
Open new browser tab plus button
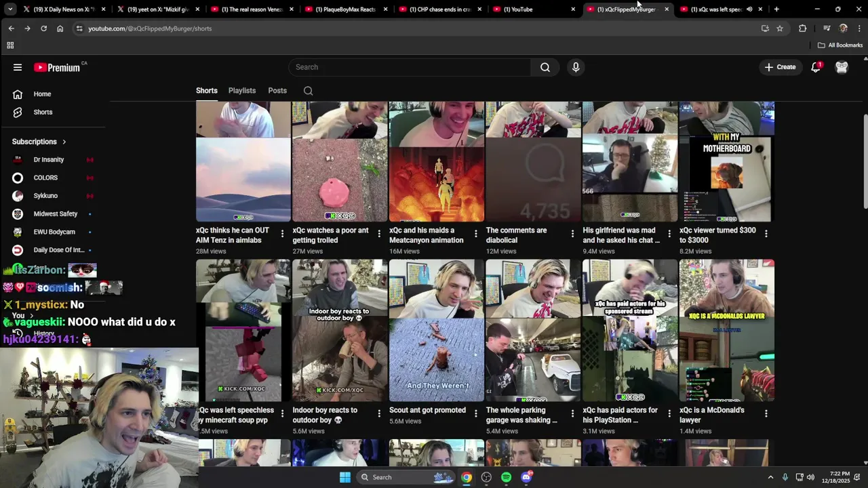coord(776,9)
